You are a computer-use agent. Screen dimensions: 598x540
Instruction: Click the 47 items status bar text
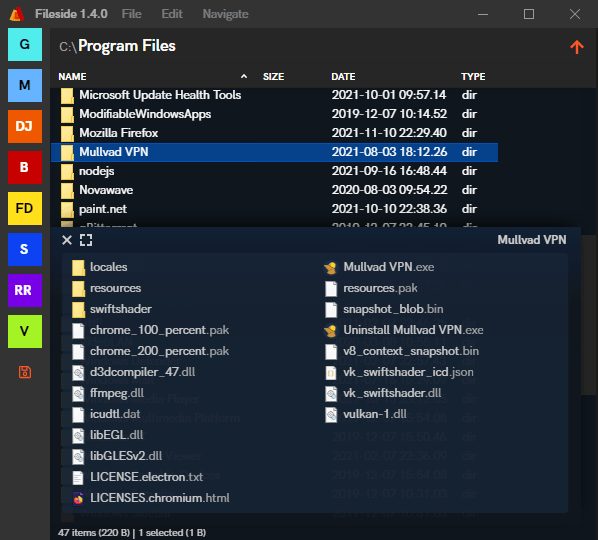tap(132, 533)
